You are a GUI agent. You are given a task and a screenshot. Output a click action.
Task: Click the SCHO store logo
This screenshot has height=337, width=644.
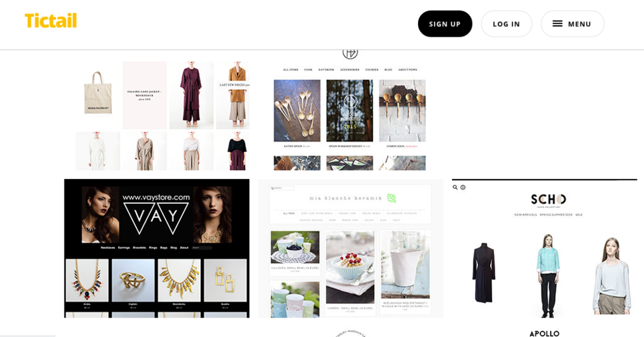[548, 200]
